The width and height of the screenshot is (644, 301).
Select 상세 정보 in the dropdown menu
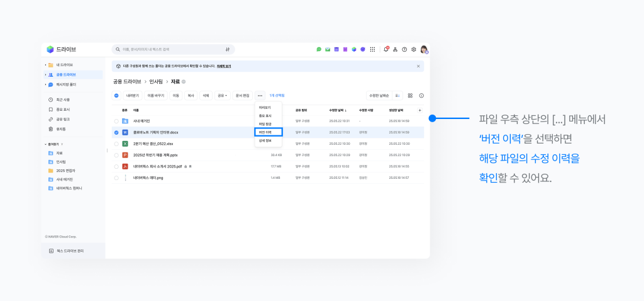point(266,140)
